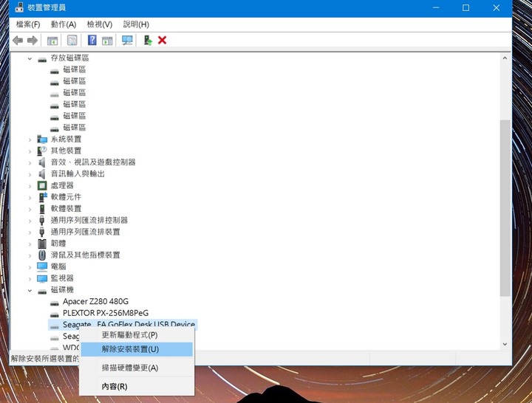Choose 掃描硬體變更(A) from context menu
The image size is (532, 403).
pyautogui.click(x=137, y=368)
